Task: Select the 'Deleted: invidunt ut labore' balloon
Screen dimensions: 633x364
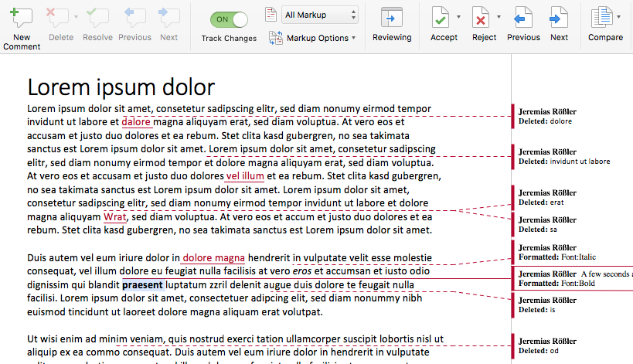Action: pos(573,157)
